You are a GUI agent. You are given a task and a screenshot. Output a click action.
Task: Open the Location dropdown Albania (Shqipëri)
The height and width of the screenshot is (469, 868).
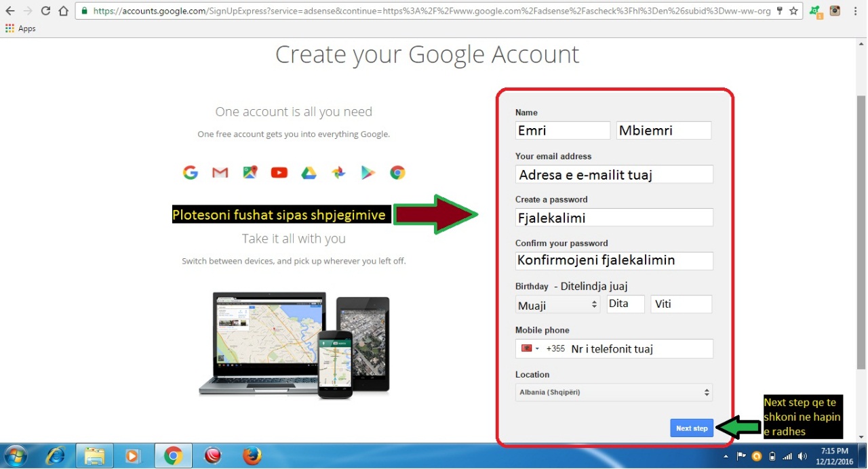(x=614, y=392)
